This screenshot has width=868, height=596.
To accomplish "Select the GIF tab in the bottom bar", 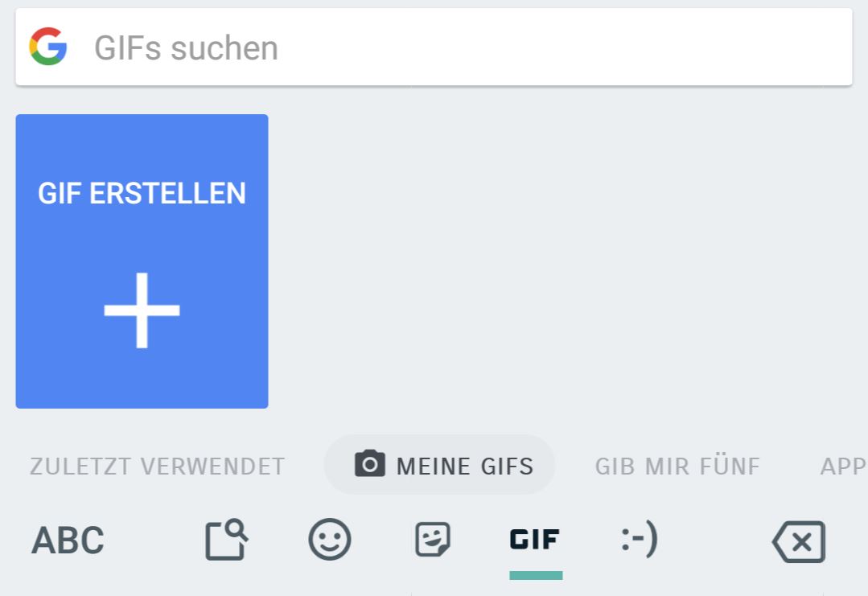I will click(x=535, y=539).
